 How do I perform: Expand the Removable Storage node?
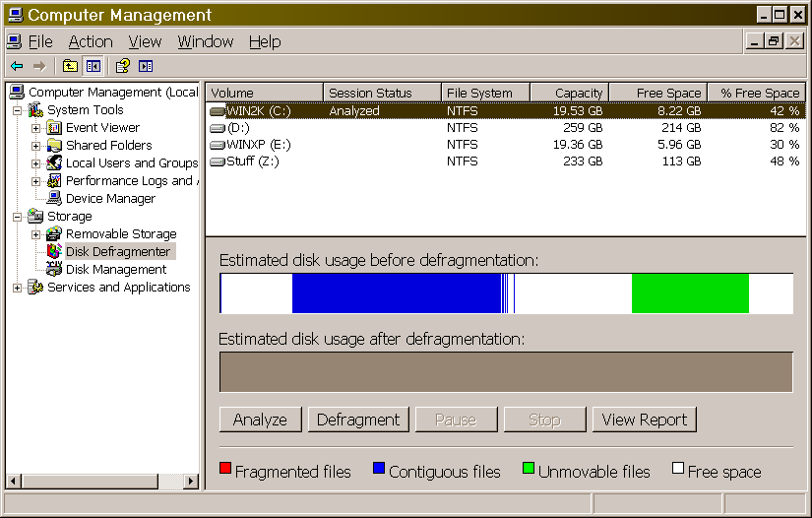(36, 234)
